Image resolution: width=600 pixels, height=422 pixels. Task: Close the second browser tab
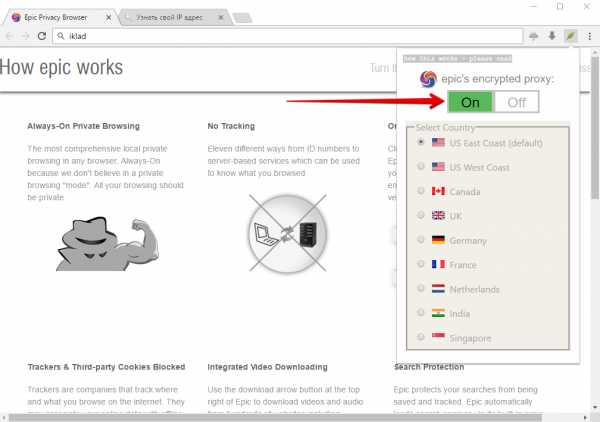tap(221, 18)
